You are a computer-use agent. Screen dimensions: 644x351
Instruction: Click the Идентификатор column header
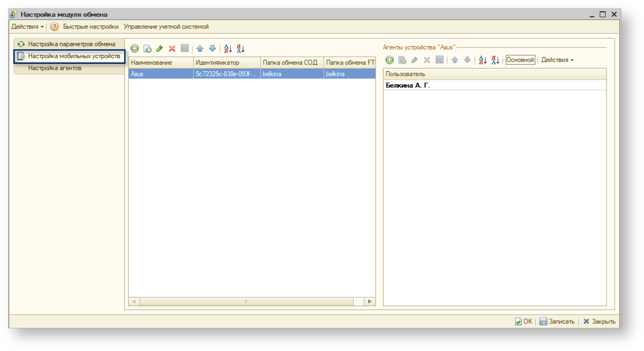pyautogui.click(x=227, y=63)
